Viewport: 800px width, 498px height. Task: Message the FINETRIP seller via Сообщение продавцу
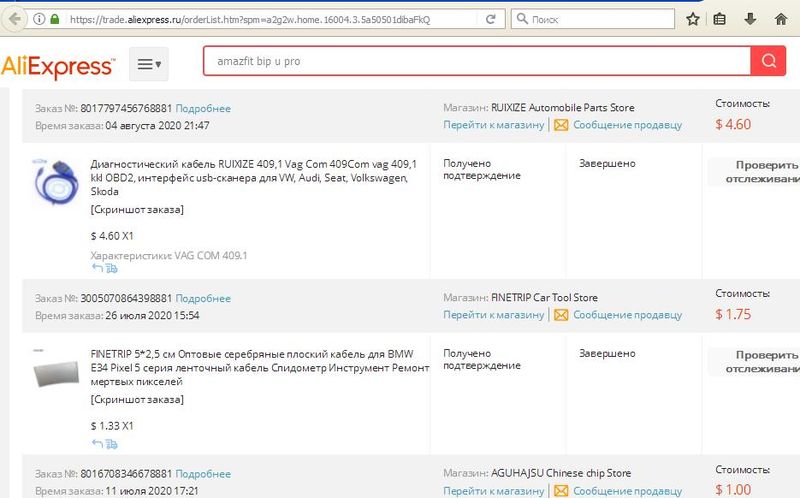627,315
